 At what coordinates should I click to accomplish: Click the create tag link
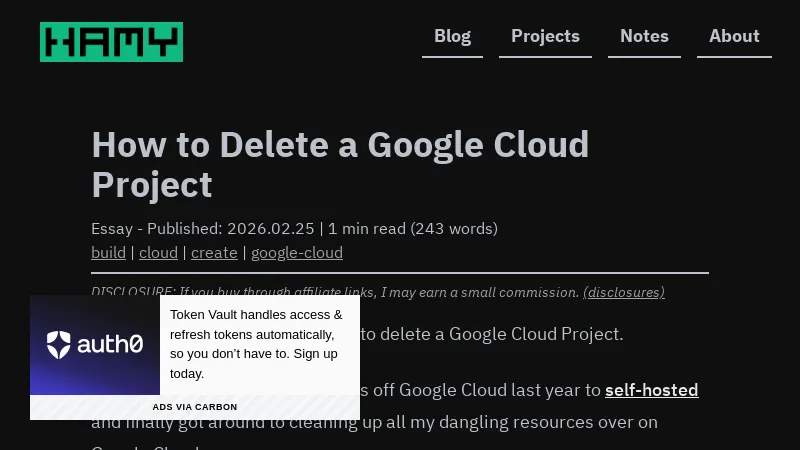214,253
